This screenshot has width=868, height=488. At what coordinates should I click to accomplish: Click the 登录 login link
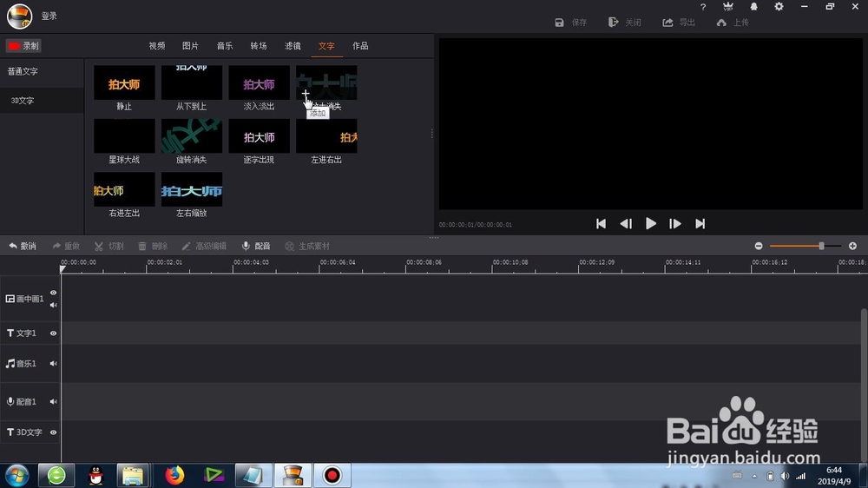49,16
